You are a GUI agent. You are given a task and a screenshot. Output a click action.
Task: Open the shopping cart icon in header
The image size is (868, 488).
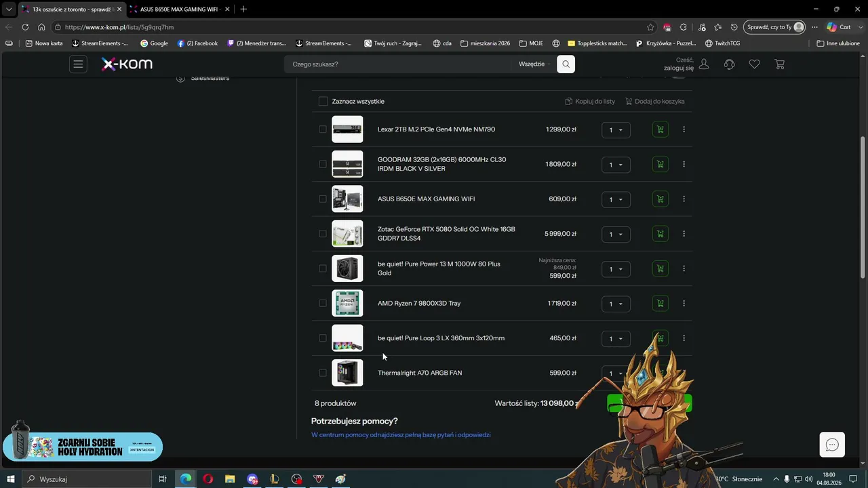[x=780, y=64]
